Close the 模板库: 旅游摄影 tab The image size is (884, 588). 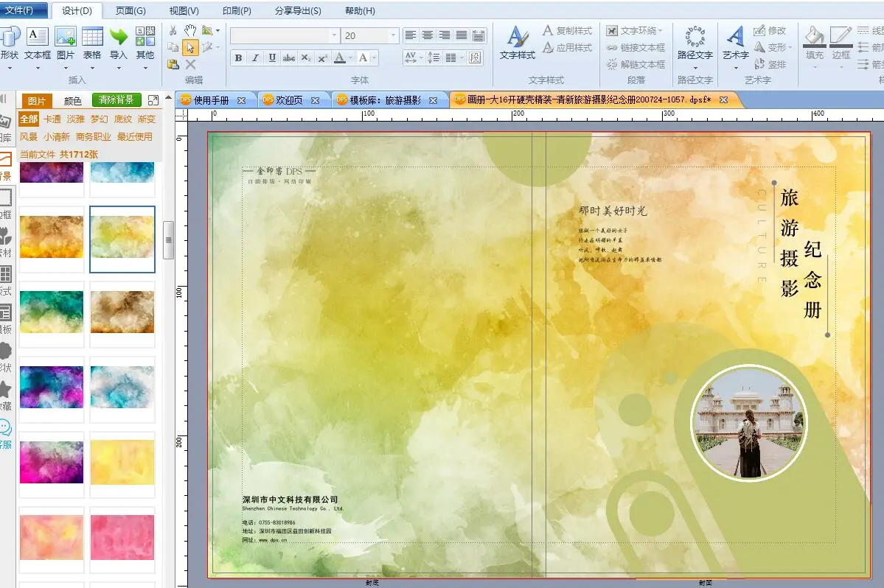click(433, 100)
